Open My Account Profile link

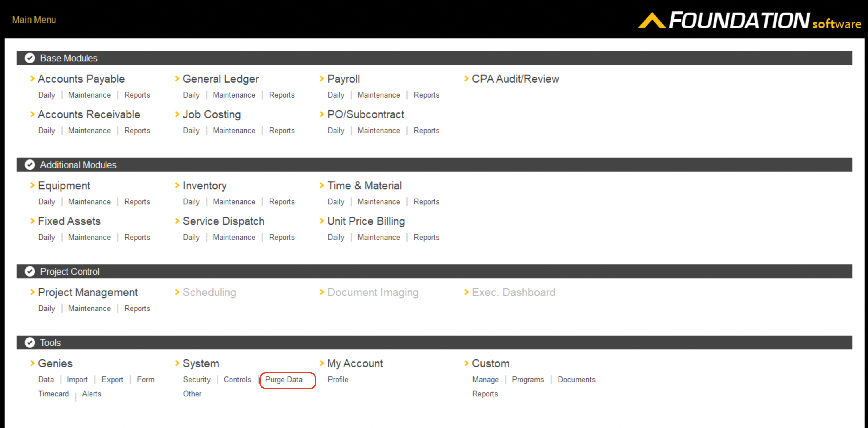click(338, 380)
